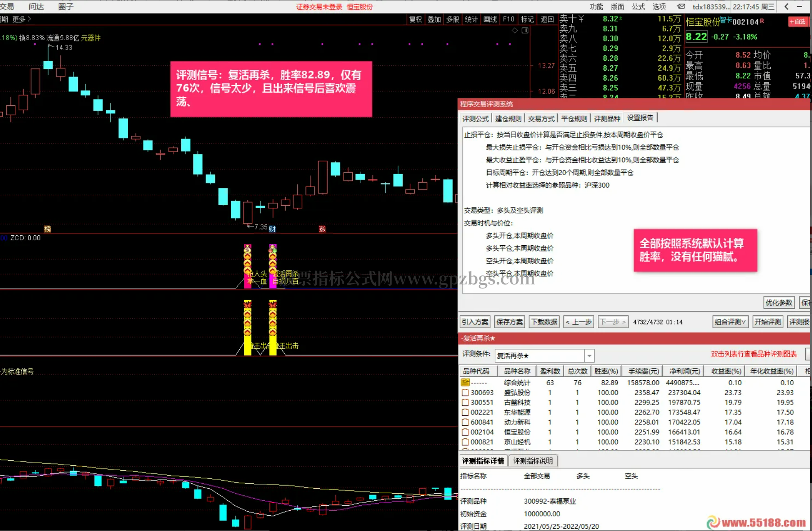This screenshot has height=531, width=812.
Task: Click the ¥ icon next to 卖十
Action: (x=581, y=18)
